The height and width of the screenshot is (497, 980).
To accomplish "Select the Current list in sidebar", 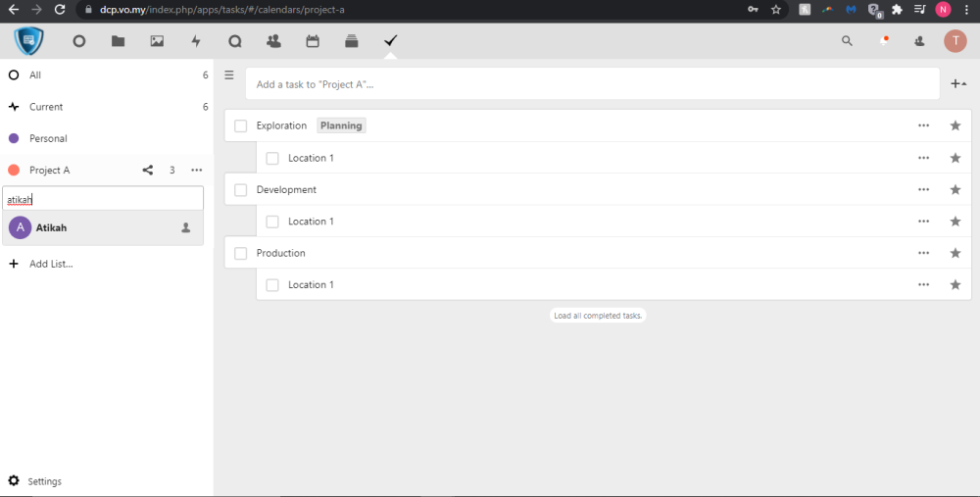I will [46, 107].
